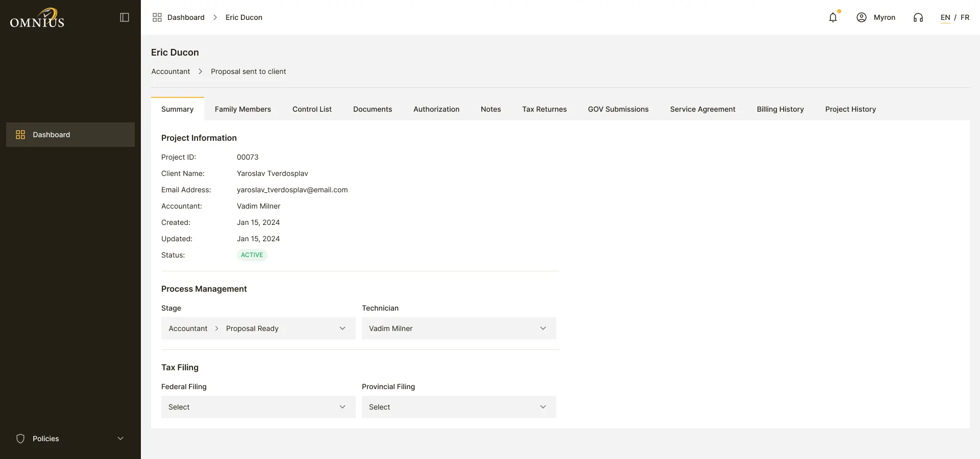Viewport: 980px width, 459px height.
Task: Open the Provincial Filing select dropdown
Action: [x=459, y=407]
